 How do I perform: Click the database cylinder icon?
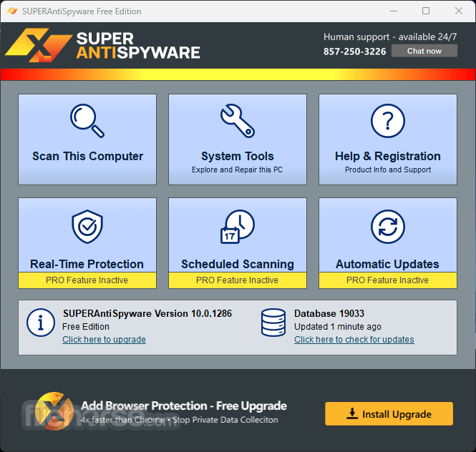pos(273,322)
